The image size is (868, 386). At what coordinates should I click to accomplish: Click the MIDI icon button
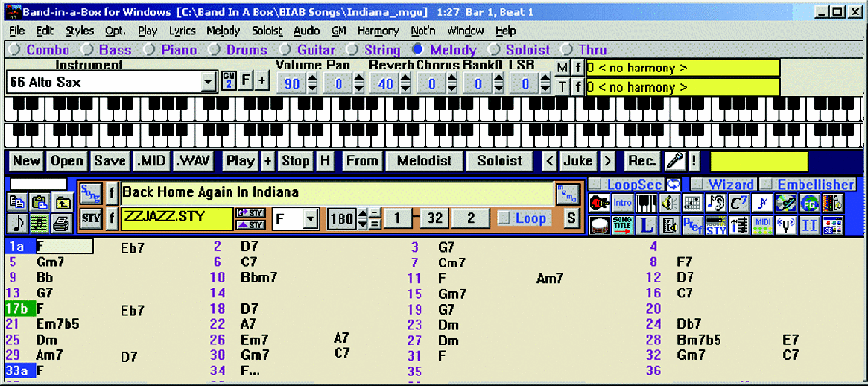point(763,226)
